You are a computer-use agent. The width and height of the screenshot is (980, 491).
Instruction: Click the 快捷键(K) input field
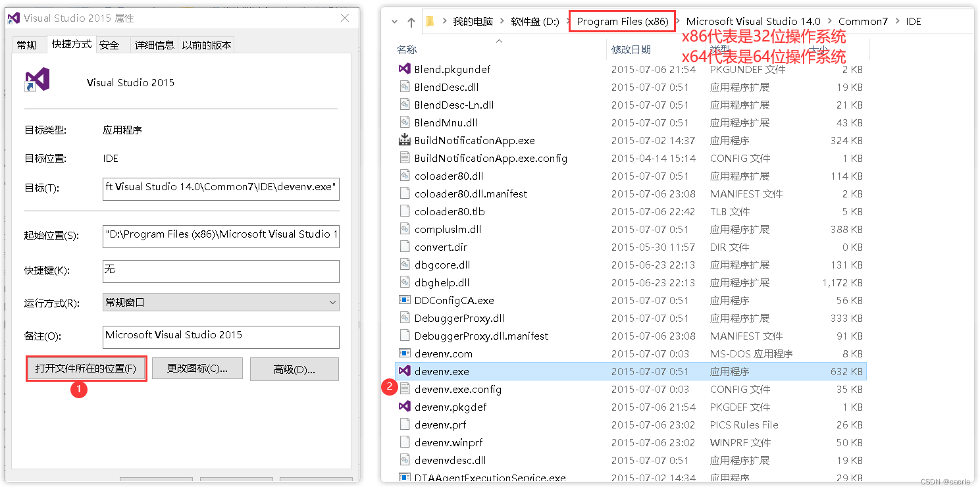[x=221, y=271]
